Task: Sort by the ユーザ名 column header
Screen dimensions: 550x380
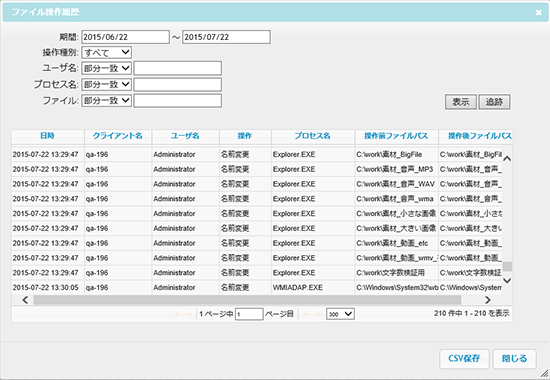Action: 185,136
